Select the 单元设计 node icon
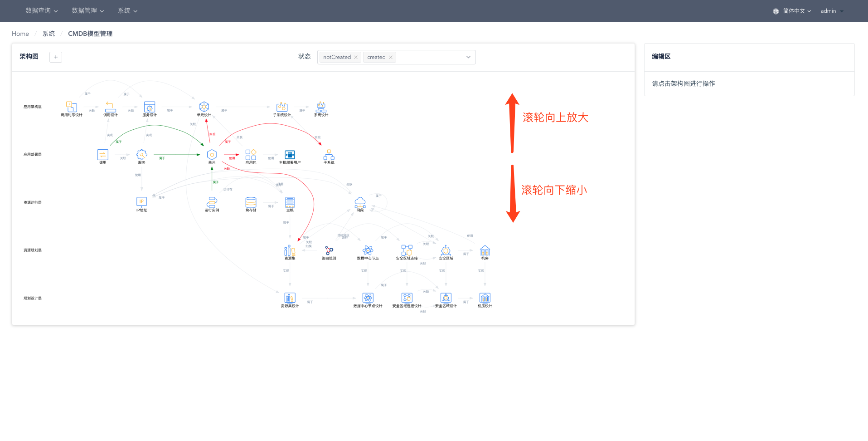The image size is (868, 441). (x=204, y=107)
